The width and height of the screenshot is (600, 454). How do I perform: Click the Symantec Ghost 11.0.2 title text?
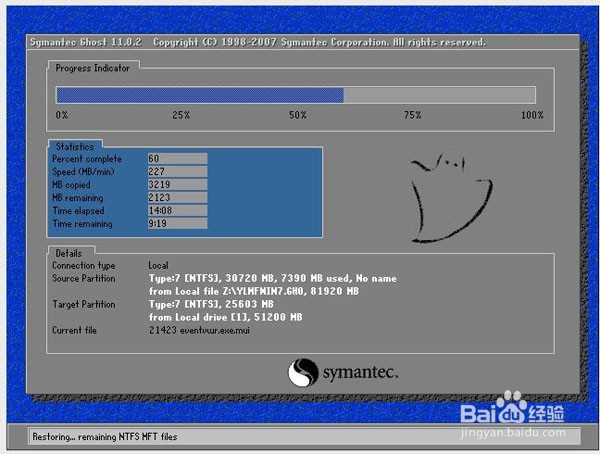[x=86, y=42]
